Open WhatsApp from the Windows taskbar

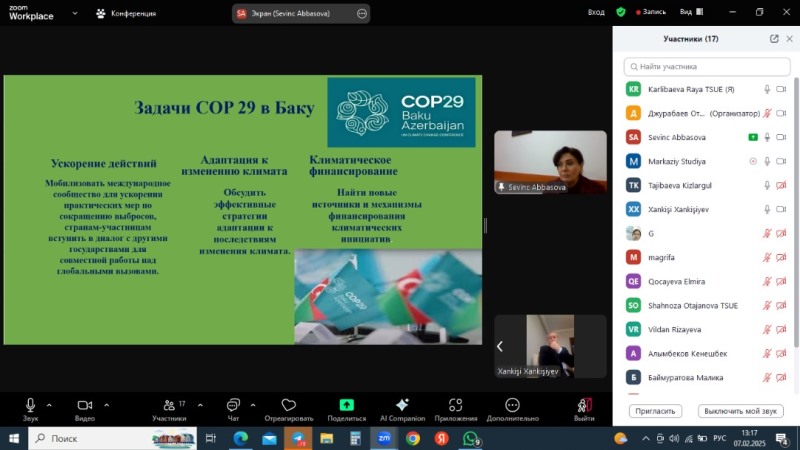(470, 438)
